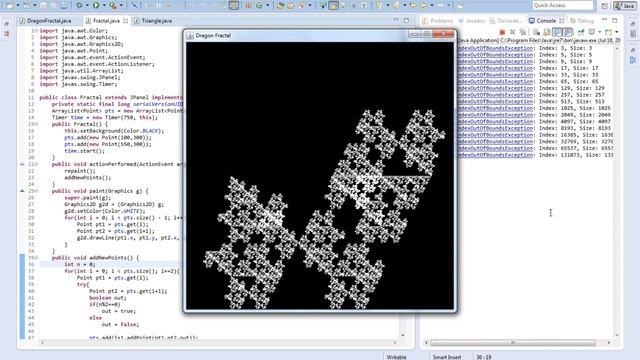Collapse the addNewPoints method fold marker
This screenshot has height=360, width=640.
(x=37, y=258)
